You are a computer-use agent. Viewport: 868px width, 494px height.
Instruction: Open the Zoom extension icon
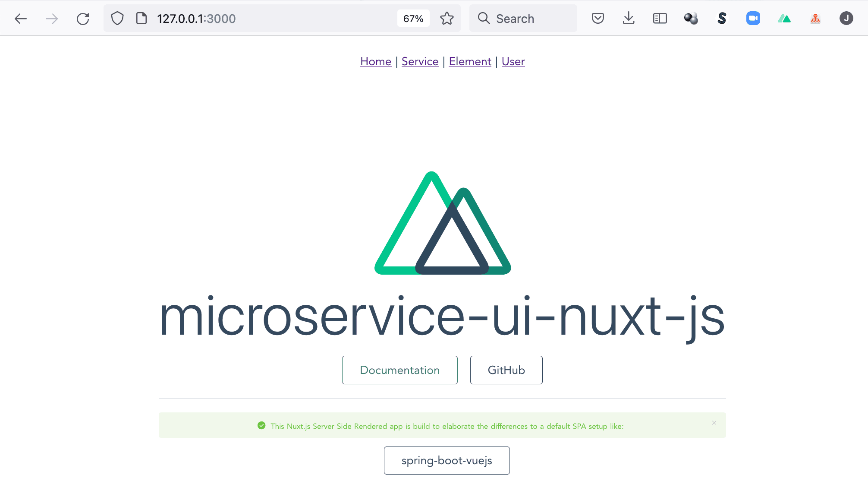click(x=753, y=19)
